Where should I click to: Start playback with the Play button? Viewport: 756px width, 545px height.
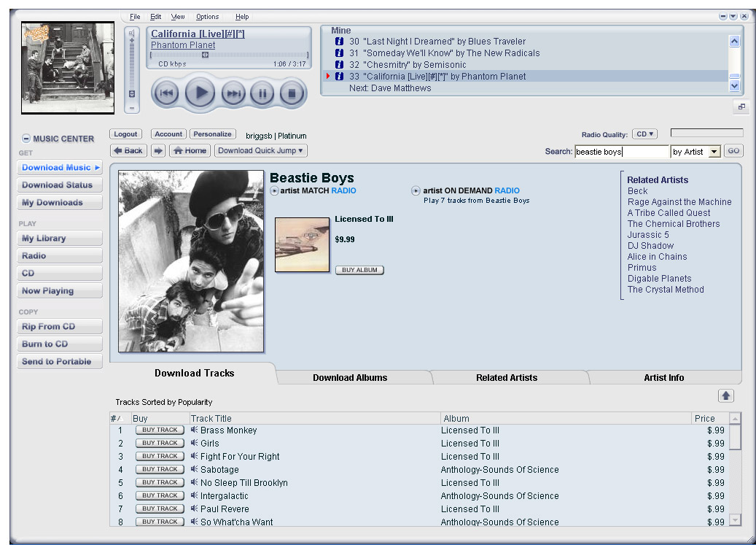[x=200, y=92]
